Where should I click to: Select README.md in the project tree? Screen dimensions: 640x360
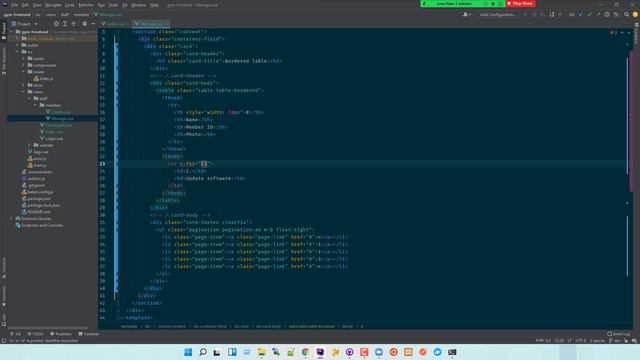coord(36,212)
